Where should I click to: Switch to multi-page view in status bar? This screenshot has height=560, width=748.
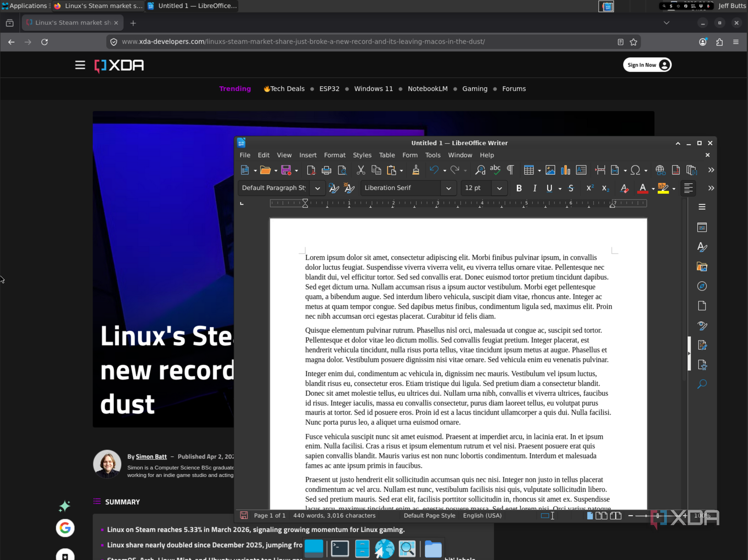click(602, 516)
